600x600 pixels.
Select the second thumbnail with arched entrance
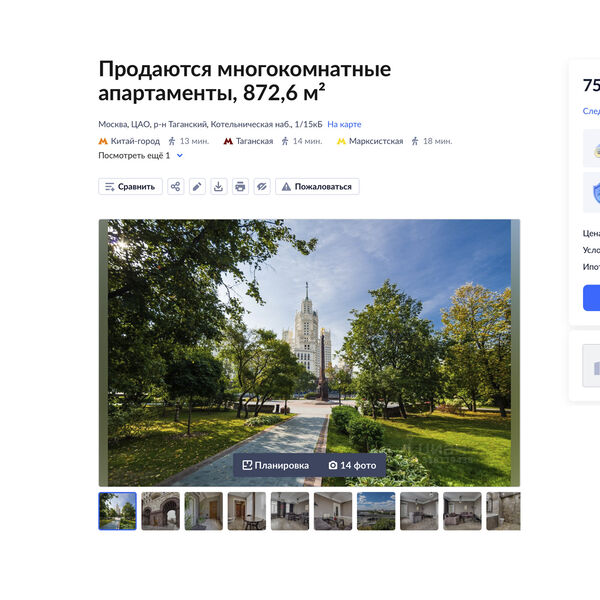(x=160, y=510)
